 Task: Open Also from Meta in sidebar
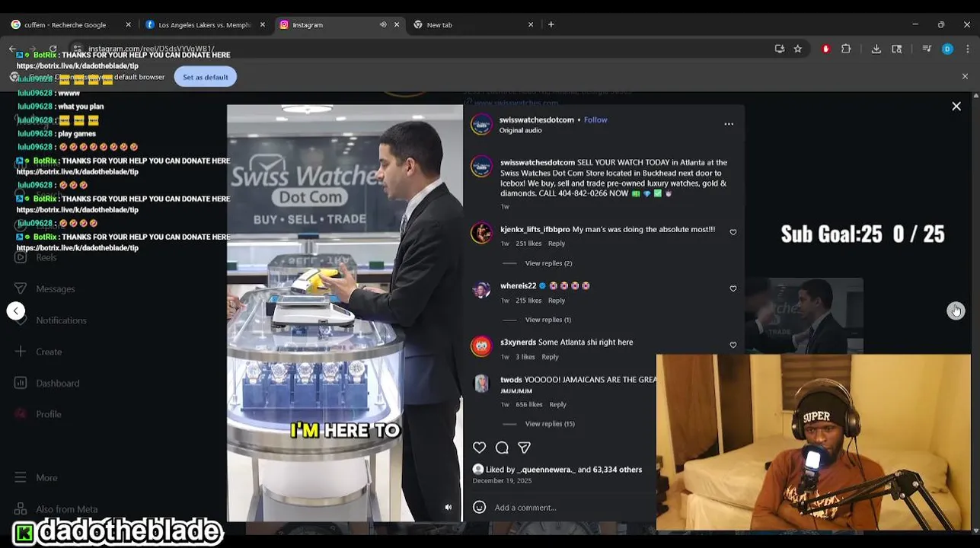coord(57,509)
